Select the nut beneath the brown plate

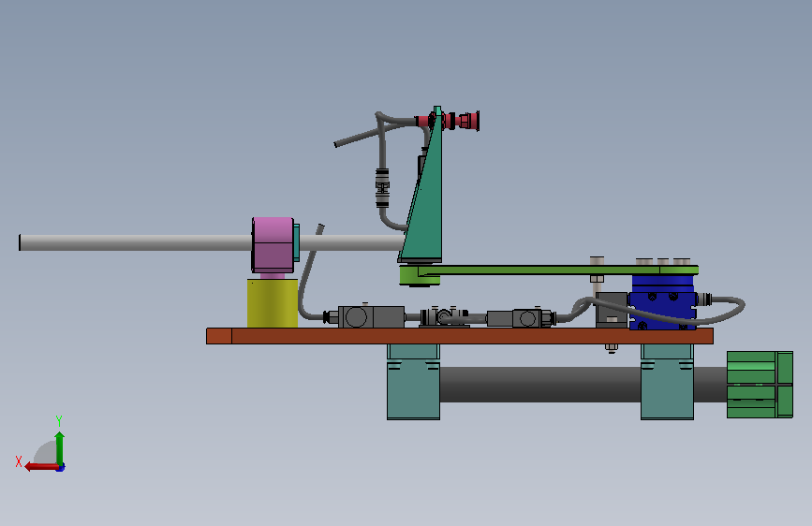(x=611, y=348)
